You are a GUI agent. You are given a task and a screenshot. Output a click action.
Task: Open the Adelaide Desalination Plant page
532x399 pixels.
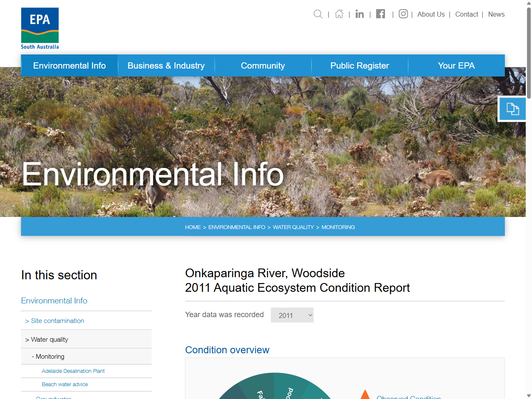(x=73, y=371)
